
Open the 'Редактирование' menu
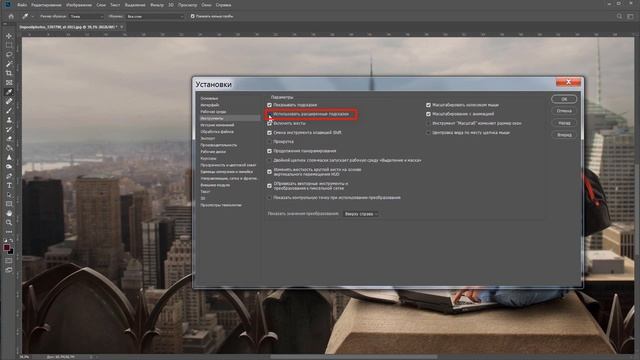[x=46, y=5]
